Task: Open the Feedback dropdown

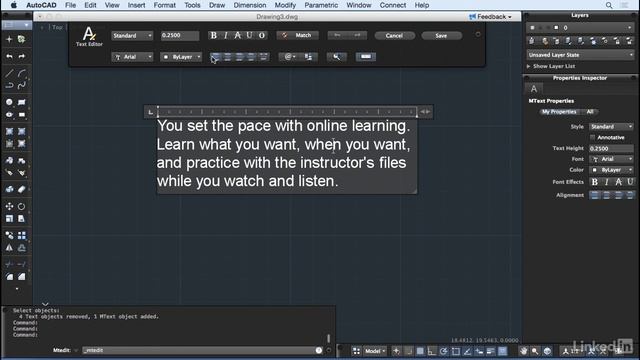Action: [x=490, y=17]
